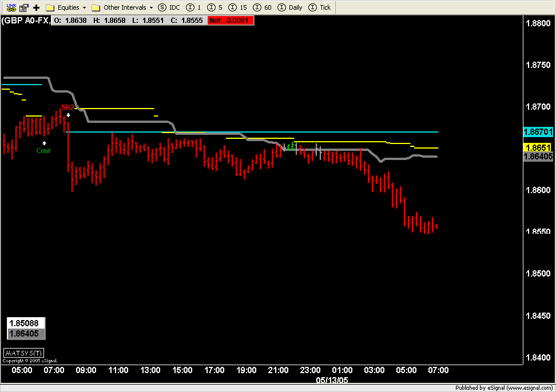Switch to the 15-minute interval

pyautogui.click(x=237, y=7)
